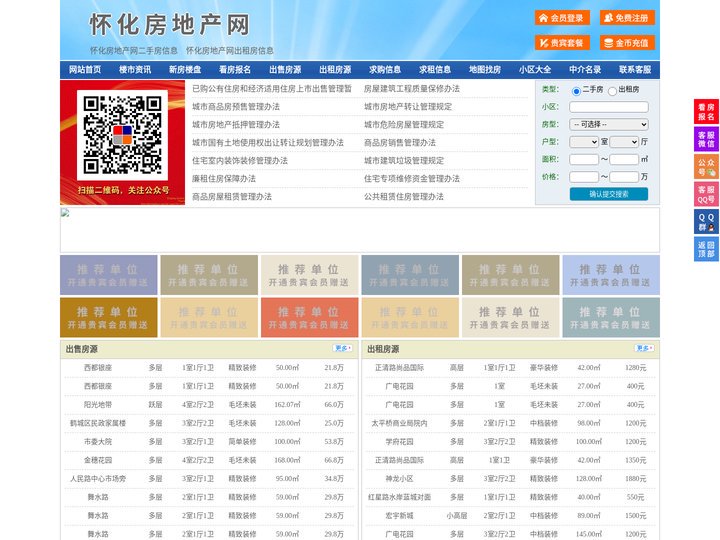Click the 返回顶部 back-to-top icon
This screenshot has width=720, height=540.
706,249
